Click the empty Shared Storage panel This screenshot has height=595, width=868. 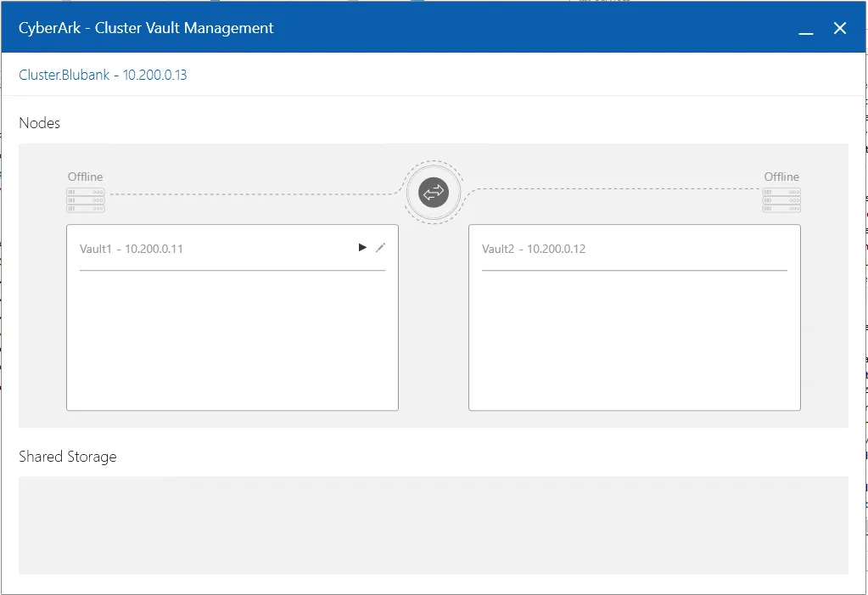(x=433, y=525)
